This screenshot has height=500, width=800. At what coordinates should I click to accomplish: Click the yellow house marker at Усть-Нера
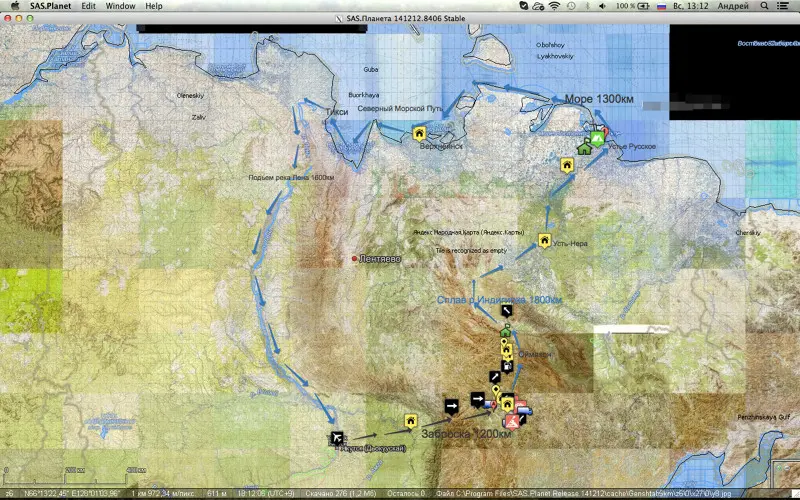pyautogui.click(x=545, y=240)
